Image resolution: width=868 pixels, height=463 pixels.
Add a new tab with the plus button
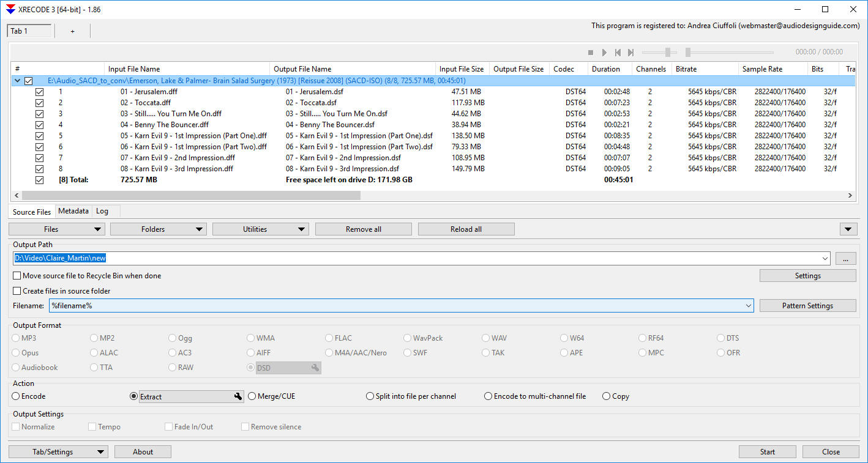tap(72, 31)
